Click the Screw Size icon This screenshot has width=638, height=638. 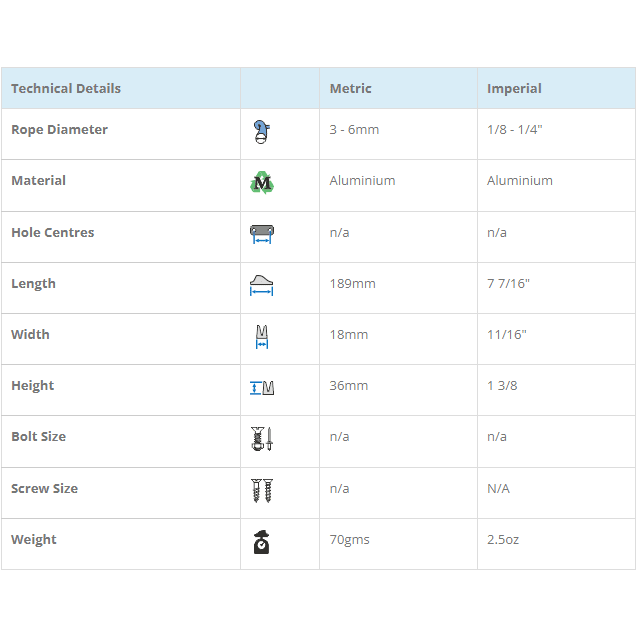[262, 490]
